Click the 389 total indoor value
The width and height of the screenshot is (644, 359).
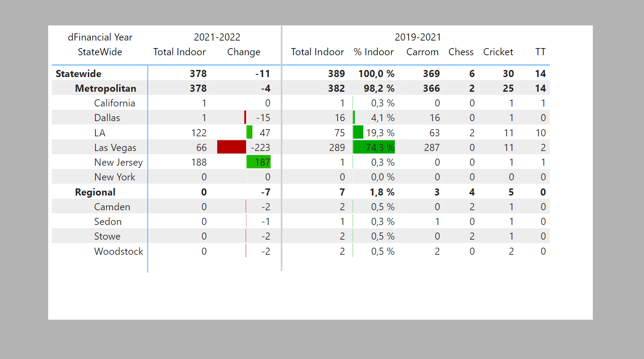337,73
